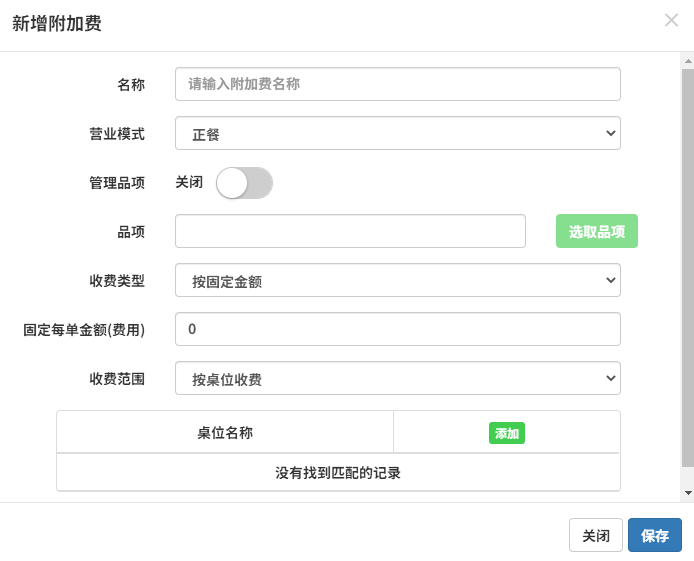
Task: Expand the 收费类型 dropdown
Action: (x=397, y=281)
